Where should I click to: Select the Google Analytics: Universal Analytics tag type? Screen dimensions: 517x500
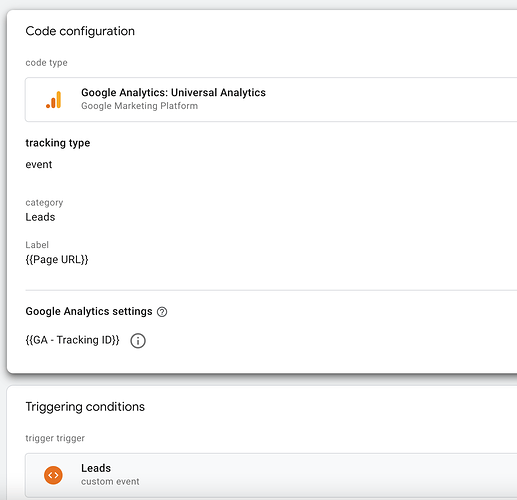click(271, 99)
